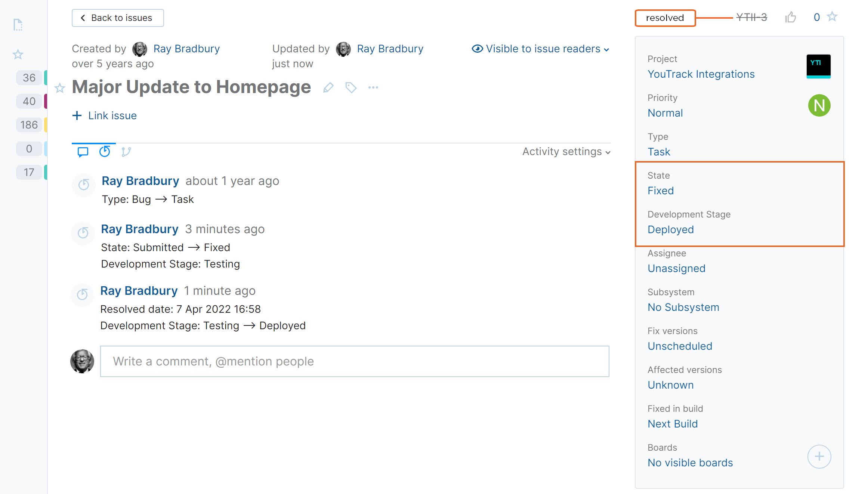Click the green Normal priority color badge
The width and height of the screenshot is (868, 494).
tap(819, 105)
